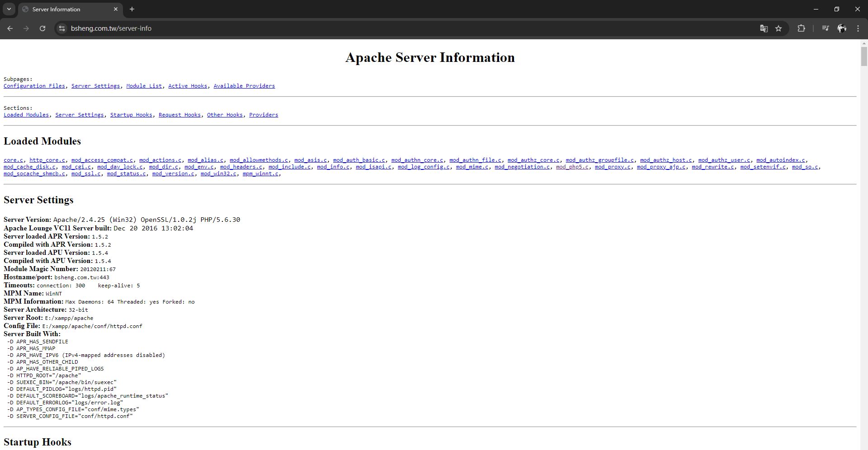Open mod_include.c module link
Image resolution: width=868 pixels, height=450 pixels.
point(290,167)
